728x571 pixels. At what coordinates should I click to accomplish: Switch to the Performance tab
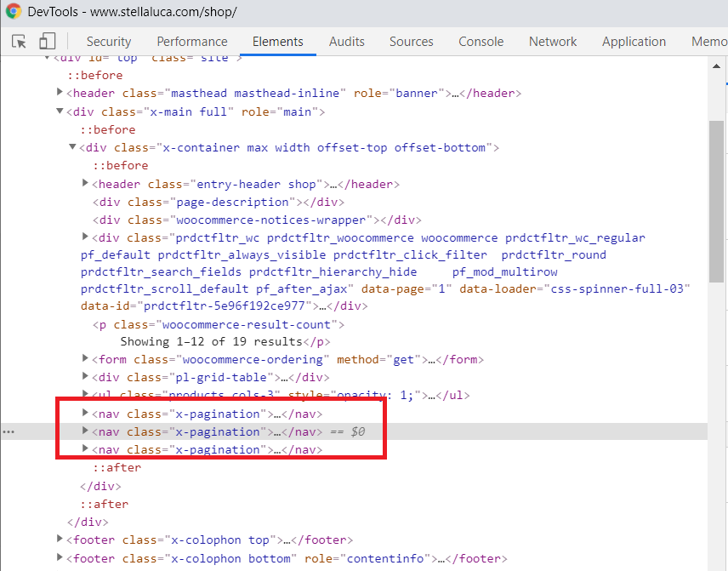tap(191, 42)
